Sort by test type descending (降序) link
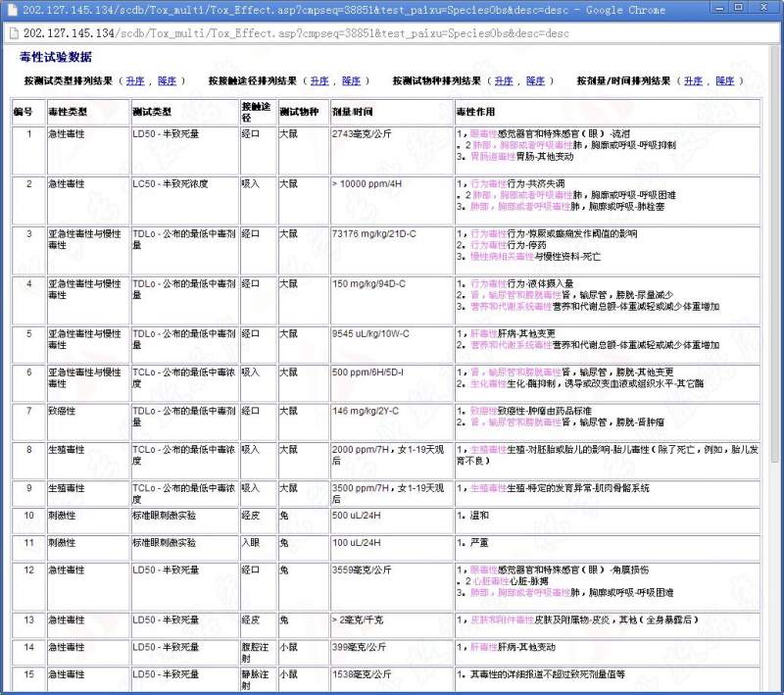 point(167,80)
